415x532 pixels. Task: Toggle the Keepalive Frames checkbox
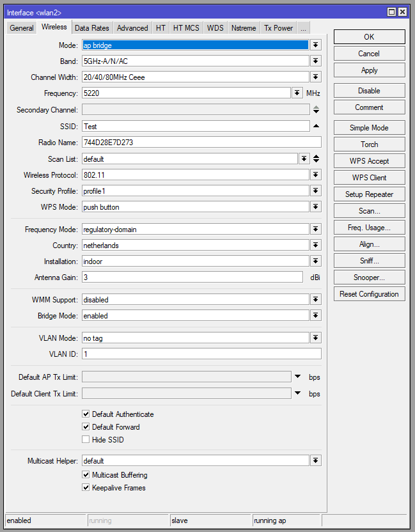click(86, 487)
